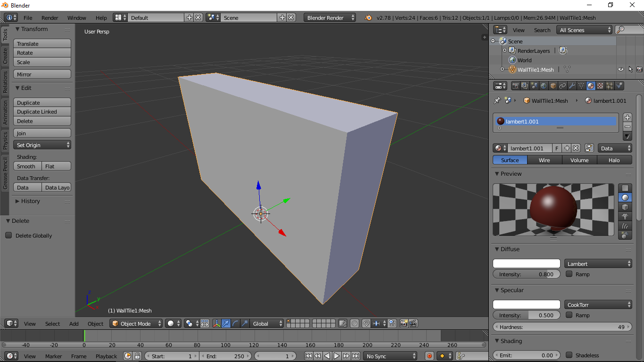Expand the History panel
644x362 pixels.
(30, 201)
